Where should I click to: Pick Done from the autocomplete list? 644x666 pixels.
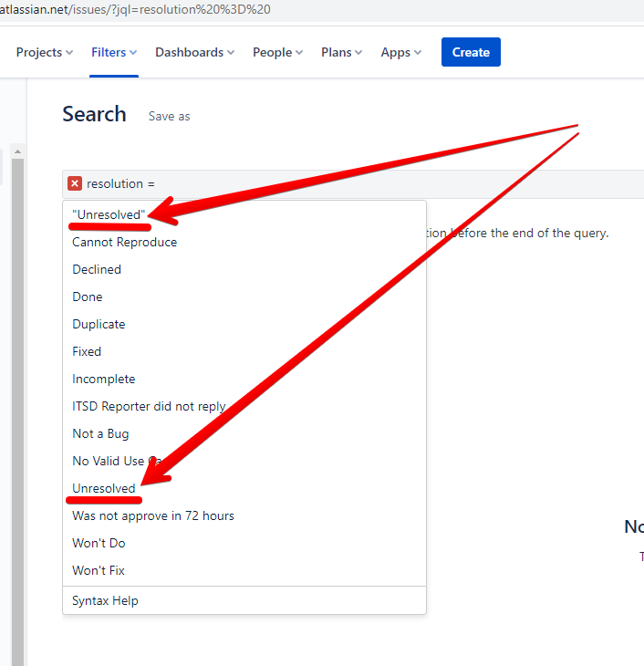click(x=244, y=297)
